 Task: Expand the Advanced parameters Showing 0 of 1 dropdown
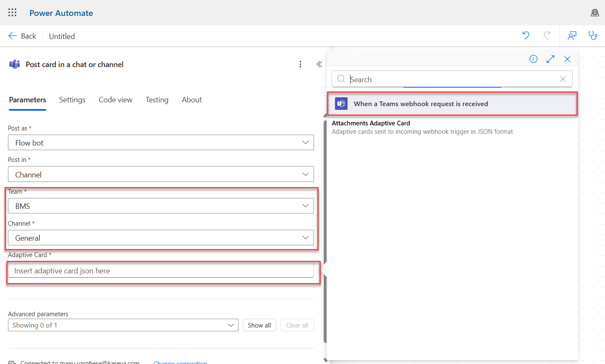[123, 325]
